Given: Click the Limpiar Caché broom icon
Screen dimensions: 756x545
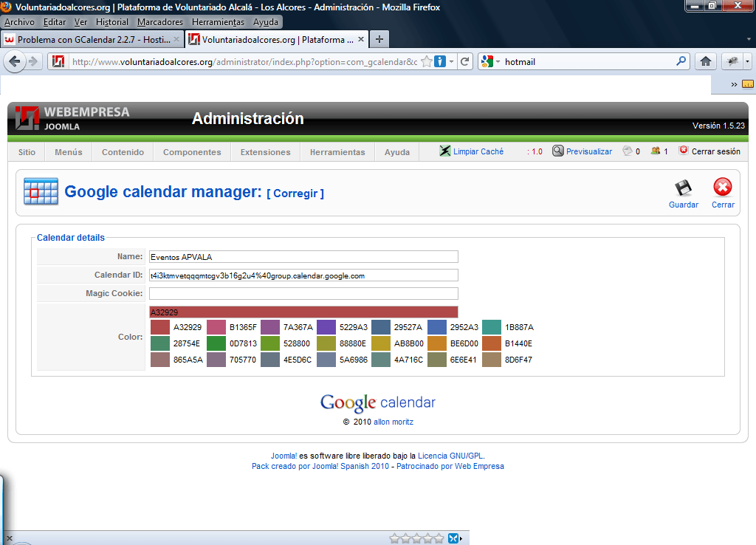Looking at the screenshot, I should [x=444, y=151].
